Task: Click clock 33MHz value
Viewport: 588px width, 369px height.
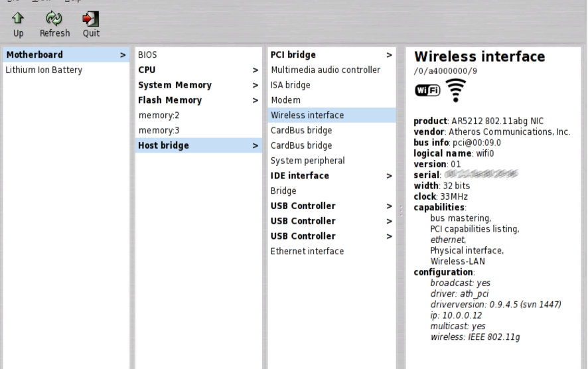Action: (454, 196)
